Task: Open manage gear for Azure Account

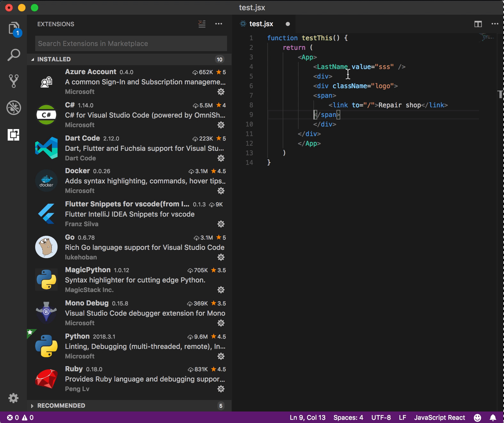Action: [x=221, y=92]
